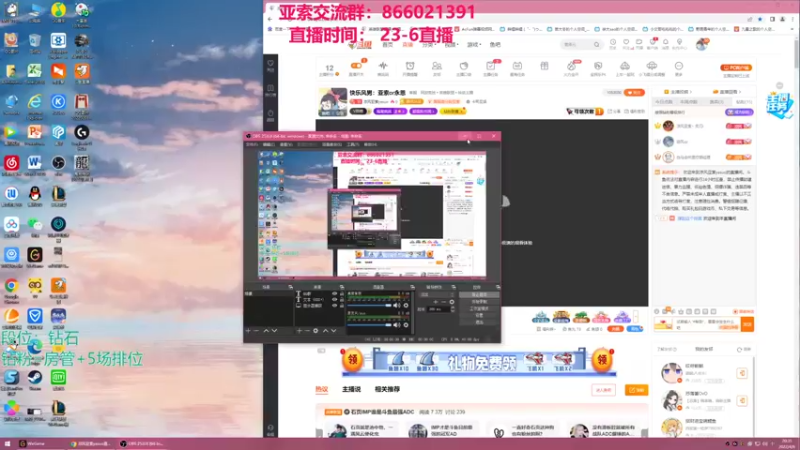Click the orange send button in chat

(747, 324)
